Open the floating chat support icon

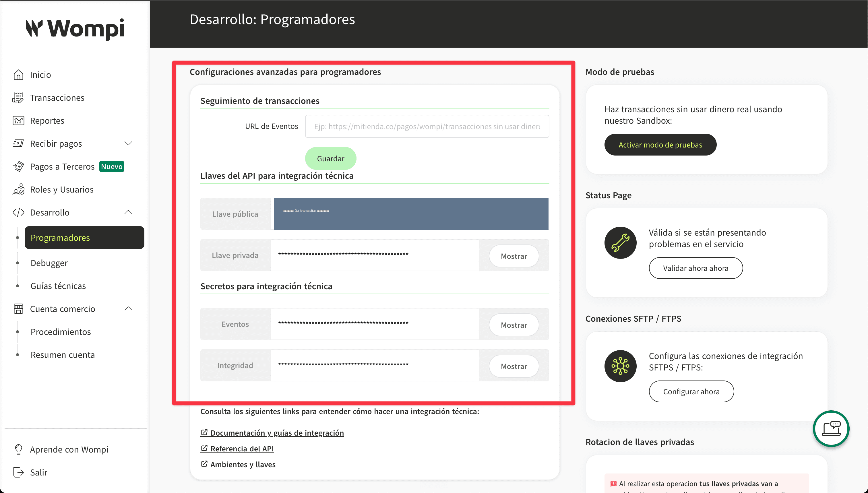831,429
